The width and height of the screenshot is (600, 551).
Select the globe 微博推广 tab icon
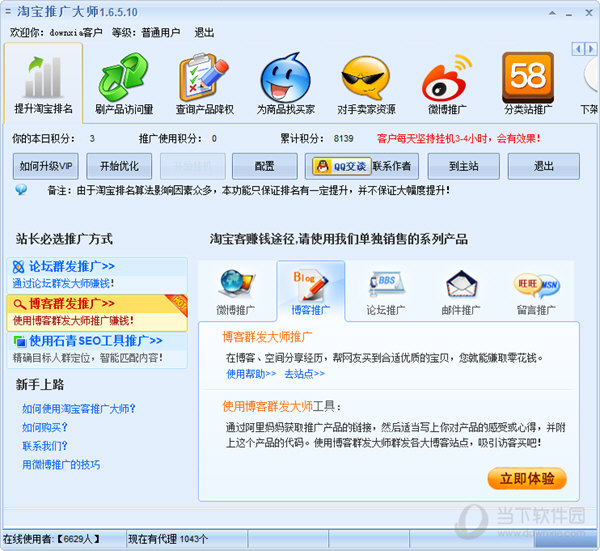tap(236, 283)
